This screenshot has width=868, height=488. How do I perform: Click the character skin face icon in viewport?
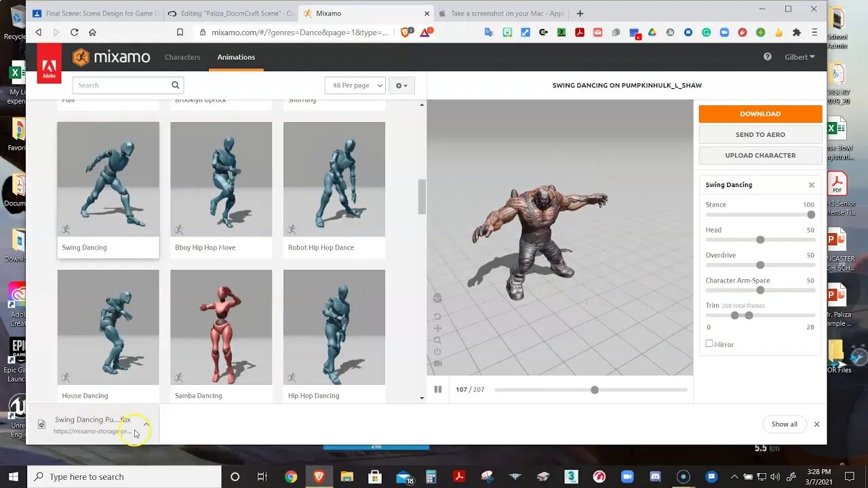pos(437,298)
